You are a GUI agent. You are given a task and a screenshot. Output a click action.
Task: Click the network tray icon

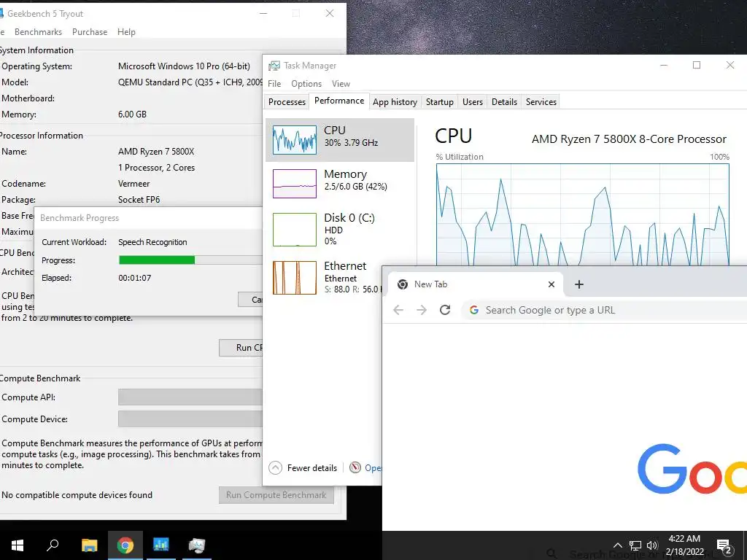tap(635, 545)
